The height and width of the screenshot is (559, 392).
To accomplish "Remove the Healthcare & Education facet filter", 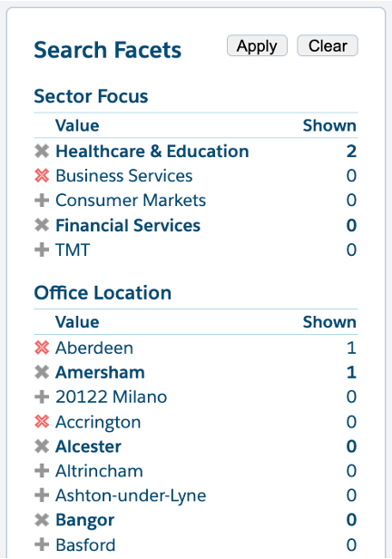I will click(42, 152).
